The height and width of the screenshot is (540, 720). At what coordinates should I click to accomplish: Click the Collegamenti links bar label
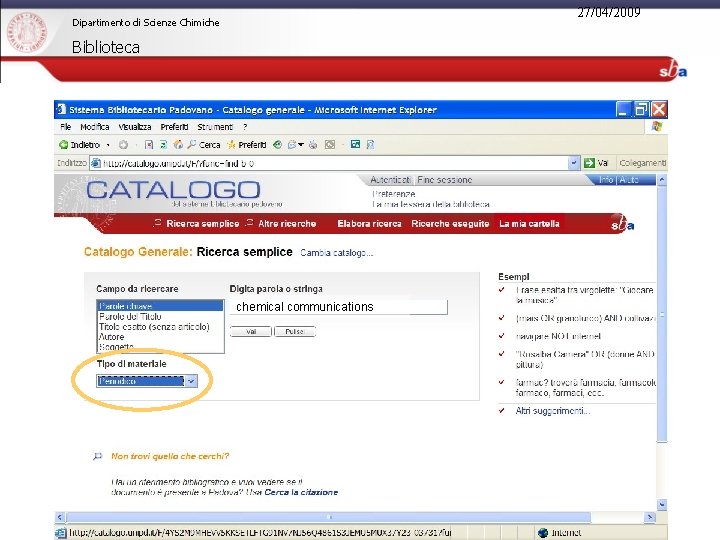coord(642,163)
